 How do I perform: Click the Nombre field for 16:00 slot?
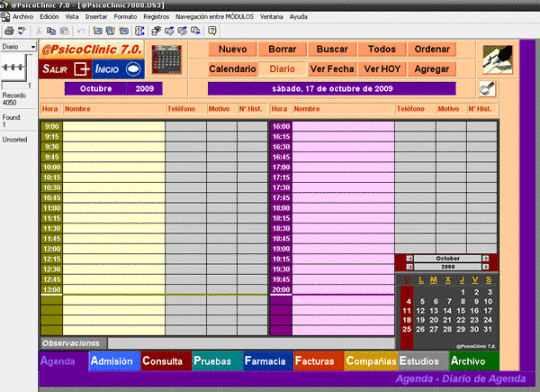tap(343, 126)
